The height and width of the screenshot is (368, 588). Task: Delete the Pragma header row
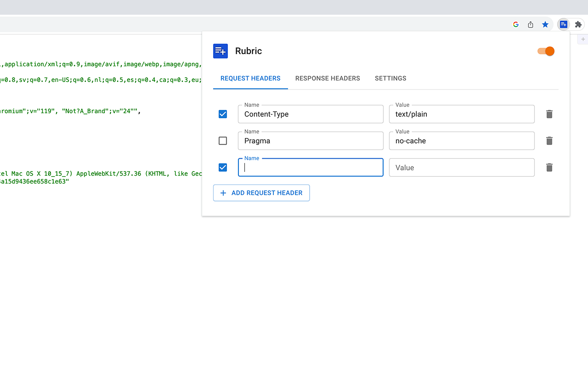click(549, 141)
